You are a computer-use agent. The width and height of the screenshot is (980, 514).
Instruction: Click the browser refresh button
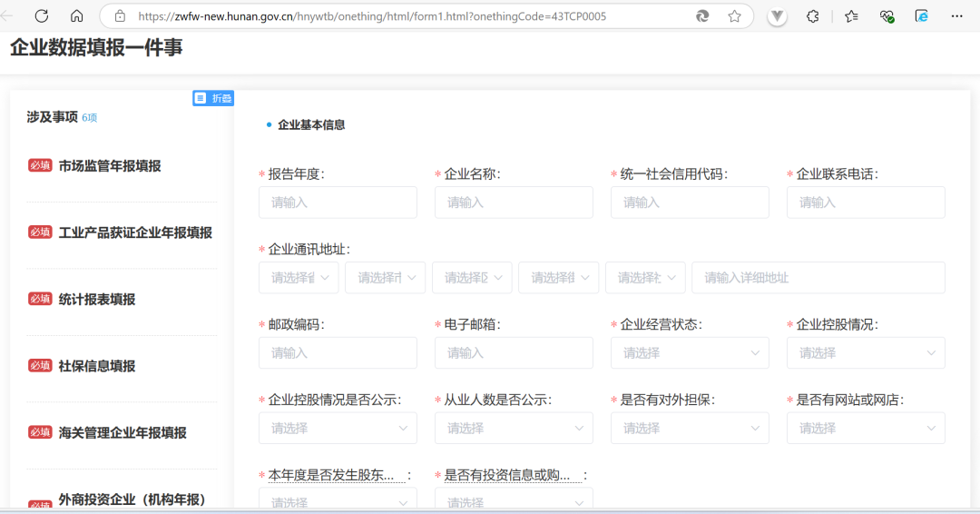41,16
